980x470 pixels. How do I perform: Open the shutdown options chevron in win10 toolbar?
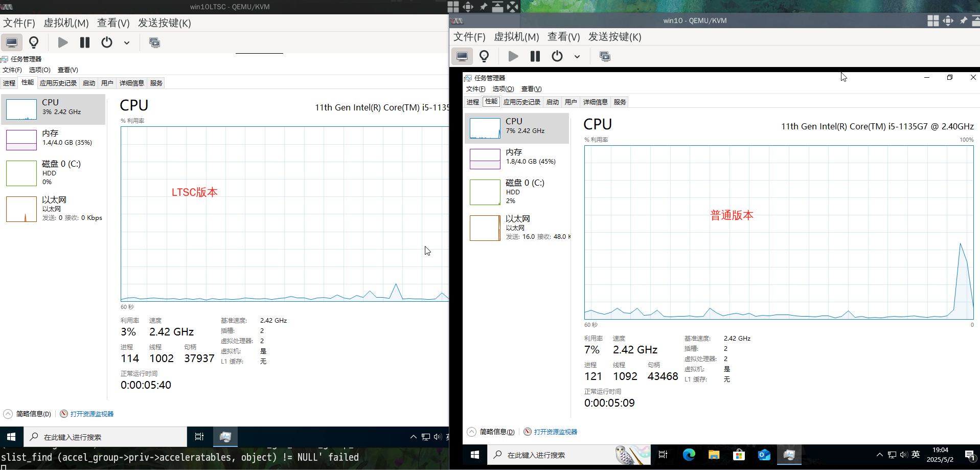(x=577, y=56)
